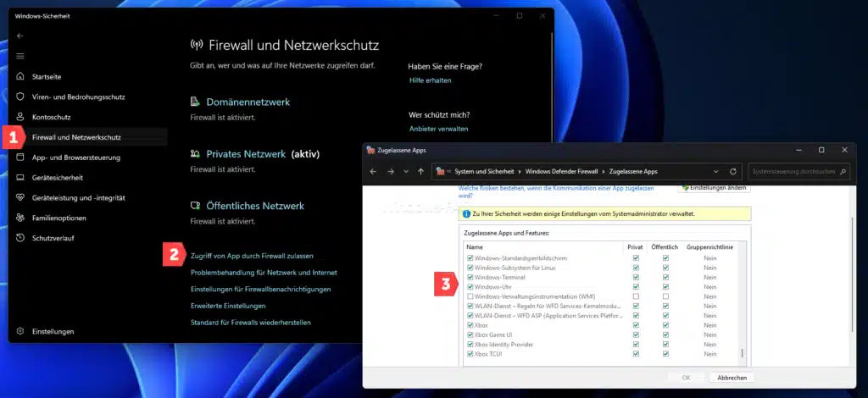Click the Gerätesicherheit laptop icon

click(x=20, y=178)
